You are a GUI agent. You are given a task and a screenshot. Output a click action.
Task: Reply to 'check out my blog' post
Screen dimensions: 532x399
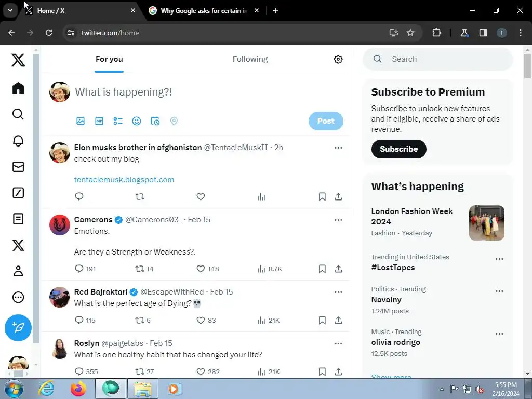pyautogui.click(x=79, y=196)
